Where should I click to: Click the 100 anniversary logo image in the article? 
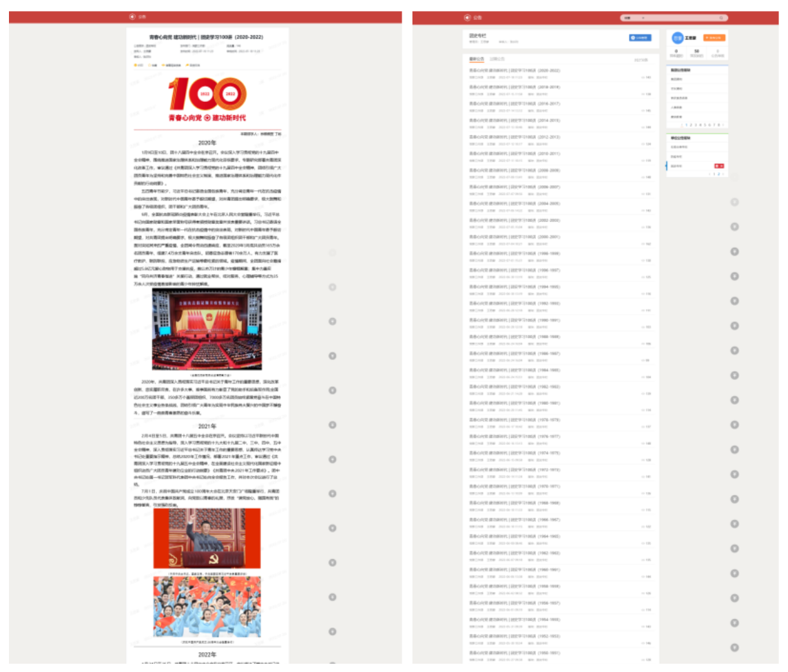coord(207,99)
